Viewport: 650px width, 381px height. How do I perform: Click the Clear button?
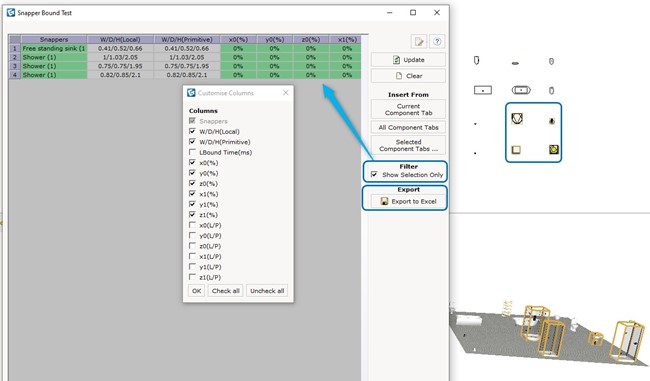coord(408,76)
